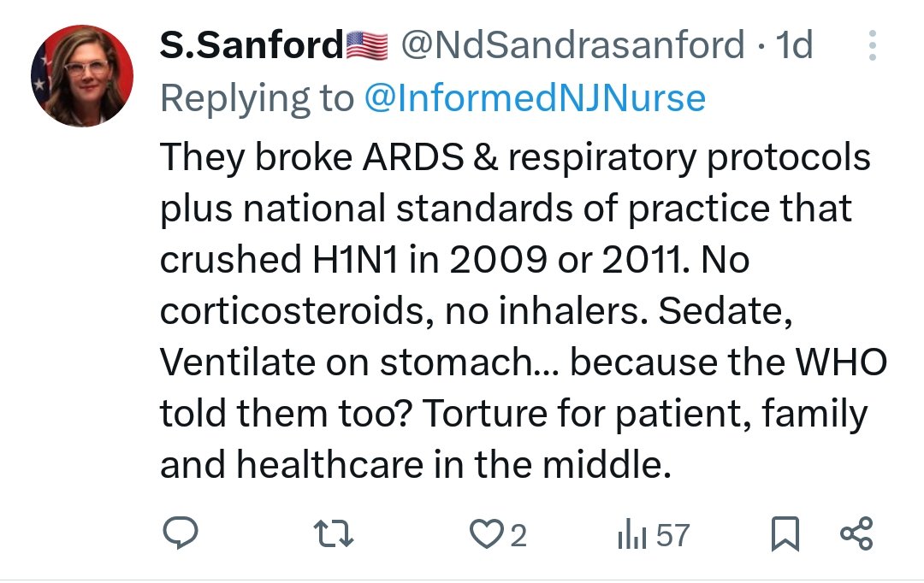Open the @NdSandrasanford handle link

(x=572, y=45)
